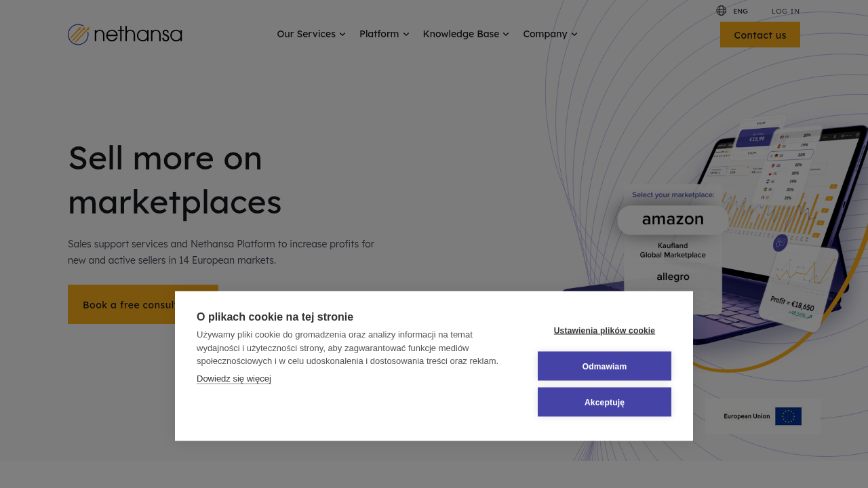Switch language via ENG selector

tap(741, 11)
